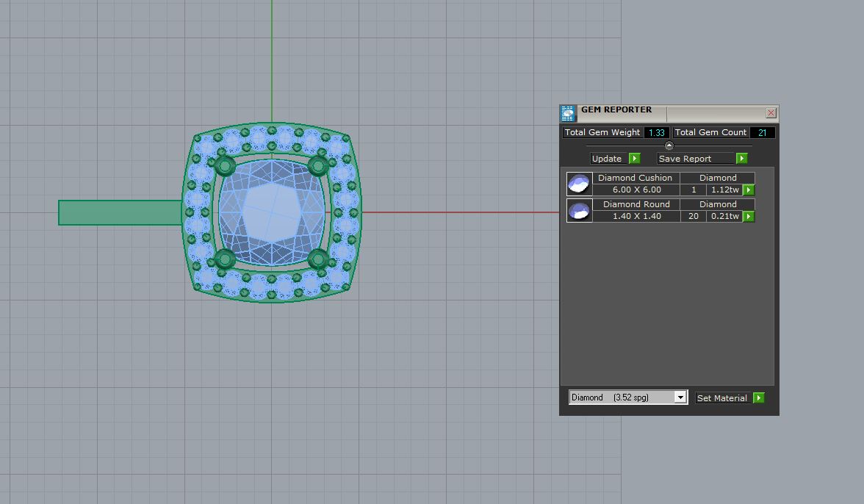This screenshot has width=864, height=504.
Task: Close the Gem Reporter panel
Action: pos(771,113)
